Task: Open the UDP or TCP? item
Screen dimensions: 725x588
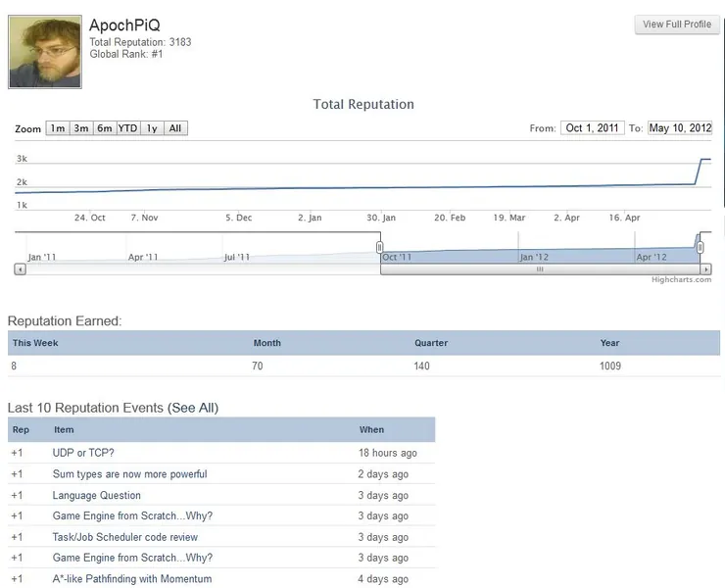Action: pyautogui.click(x=83, y=453)
